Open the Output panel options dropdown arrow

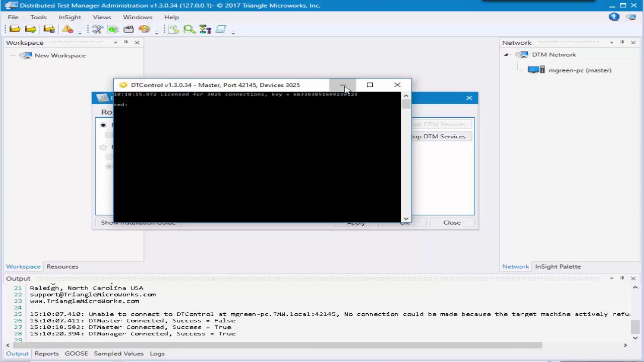(x=611, y=279)
